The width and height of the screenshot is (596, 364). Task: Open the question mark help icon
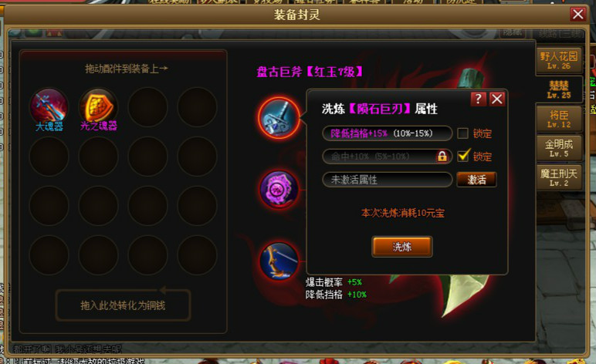coord(478,99)
